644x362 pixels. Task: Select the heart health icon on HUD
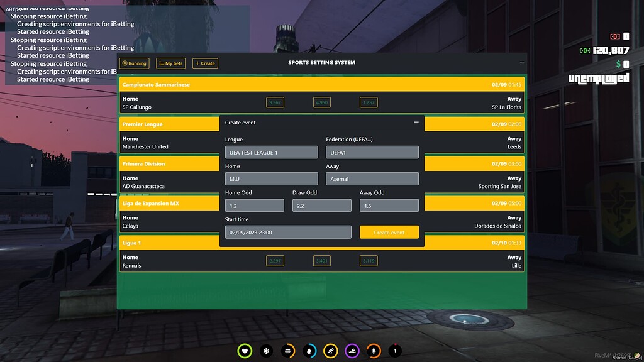245,352
